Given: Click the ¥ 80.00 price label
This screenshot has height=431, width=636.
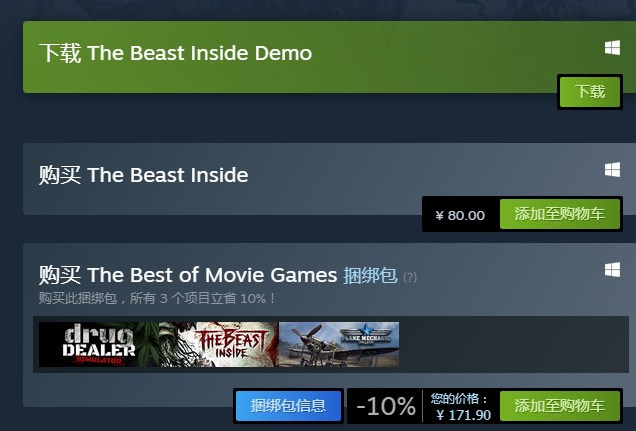Looking at the screenshot, I should pos(460,215).
